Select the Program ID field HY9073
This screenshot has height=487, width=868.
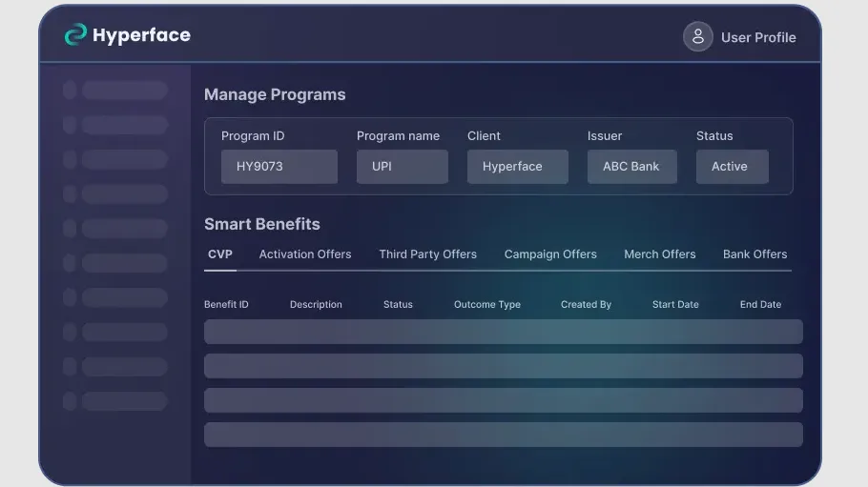(x=279, y=167)
